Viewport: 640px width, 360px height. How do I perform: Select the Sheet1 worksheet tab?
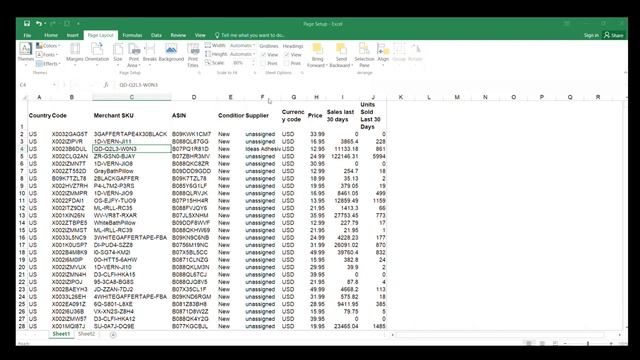[61, 334]
